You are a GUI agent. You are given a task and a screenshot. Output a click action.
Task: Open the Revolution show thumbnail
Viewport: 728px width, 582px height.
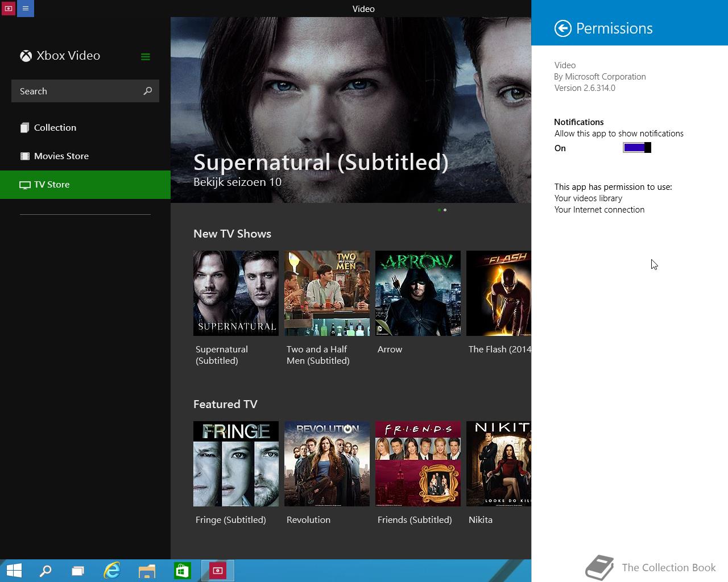click(x=327, y=464)
